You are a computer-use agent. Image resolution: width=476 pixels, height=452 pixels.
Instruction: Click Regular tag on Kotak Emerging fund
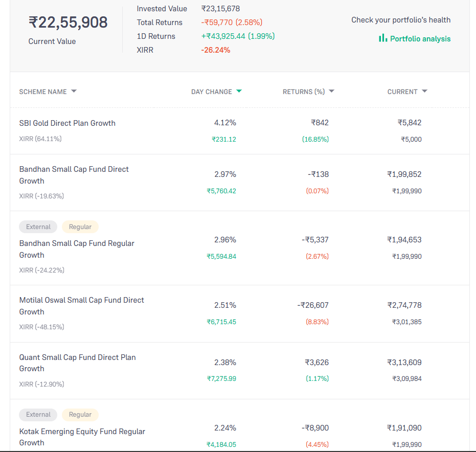80,415
